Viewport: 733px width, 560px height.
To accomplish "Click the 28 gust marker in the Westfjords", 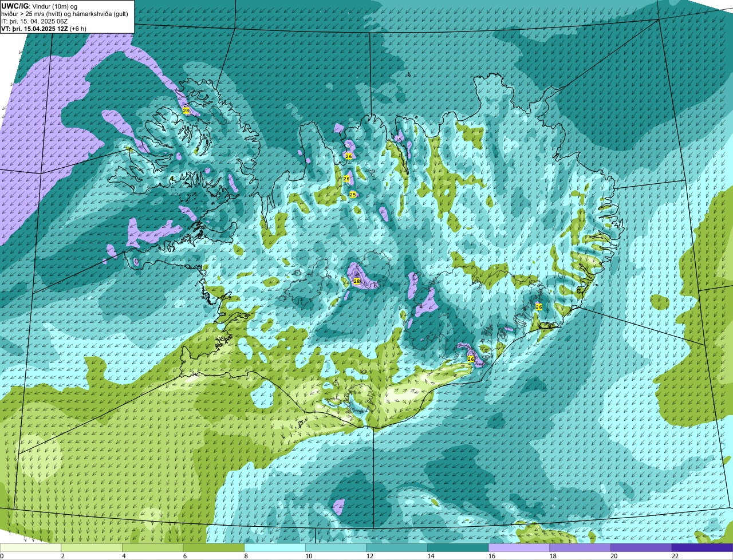I will [186, 111].
